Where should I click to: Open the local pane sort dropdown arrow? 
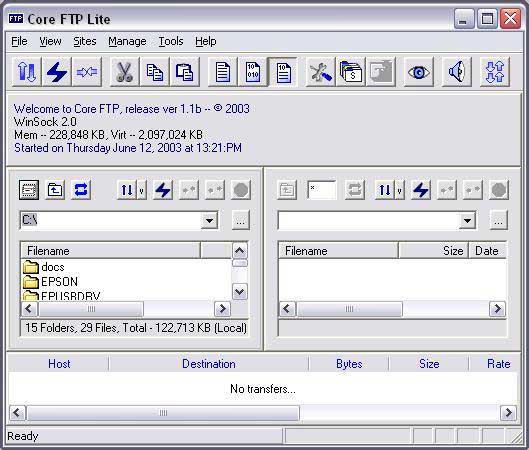coord(142,190)
